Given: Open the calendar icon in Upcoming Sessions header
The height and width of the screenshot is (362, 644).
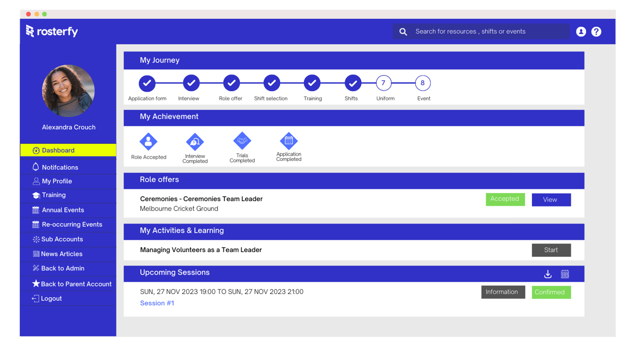Looking at the screenshot, I should pos(565,274).
